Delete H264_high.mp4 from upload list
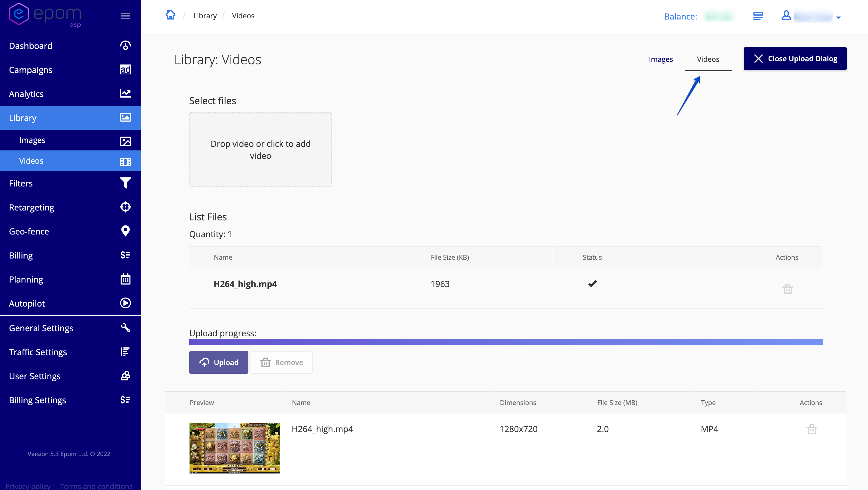Viewport: 868px width, 490px height. click(x=788, y=289)
